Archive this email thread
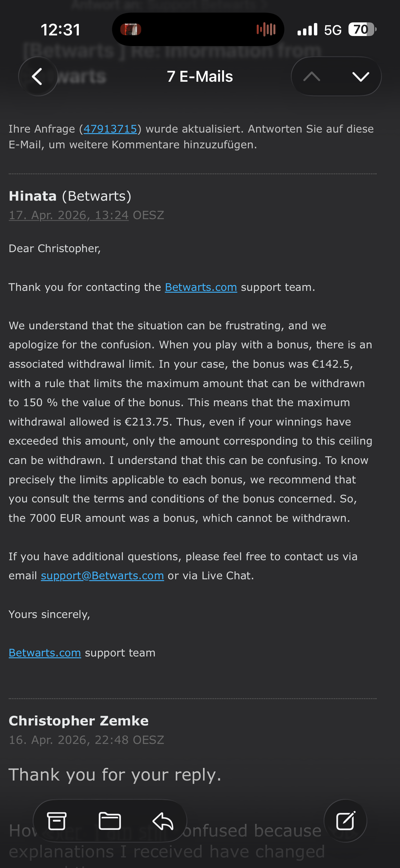The width and height of the screenshot is (400, 868). click(x=57, y=821)
